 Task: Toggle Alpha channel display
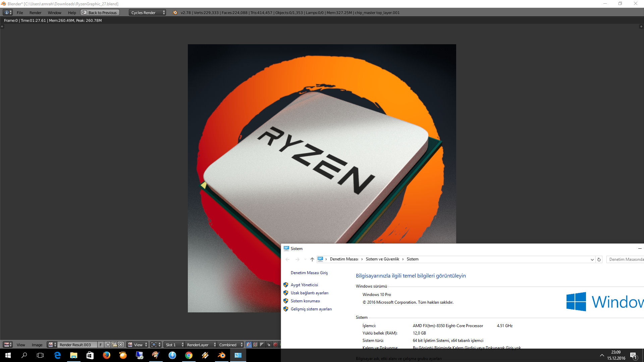(x=262, y=345)
